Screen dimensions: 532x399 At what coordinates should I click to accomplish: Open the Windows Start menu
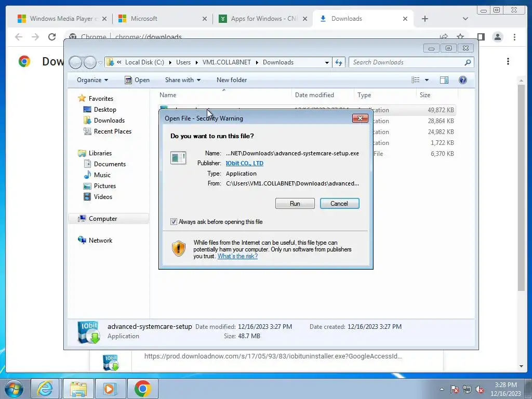click(x=14, y=389)
